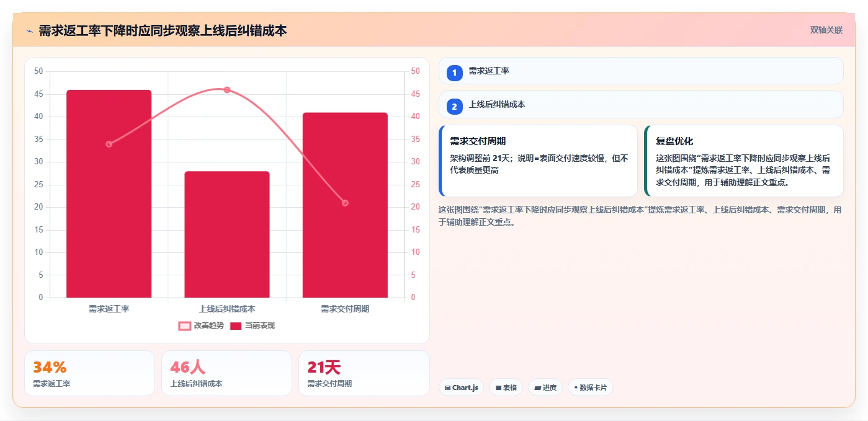
Task: Click the number 2 badge for 上线后纠错成本
Action: coord(454,106)
